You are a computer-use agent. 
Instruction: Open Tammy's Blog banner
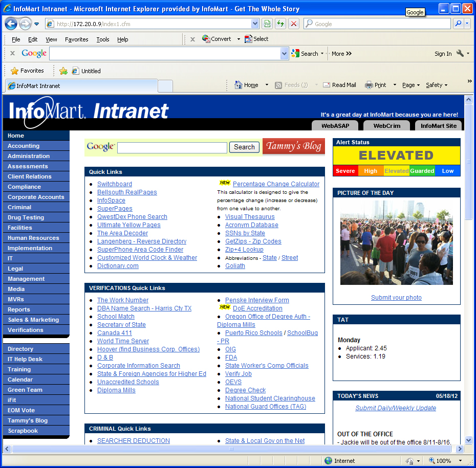pyautogui.click(x=294, y=146)
